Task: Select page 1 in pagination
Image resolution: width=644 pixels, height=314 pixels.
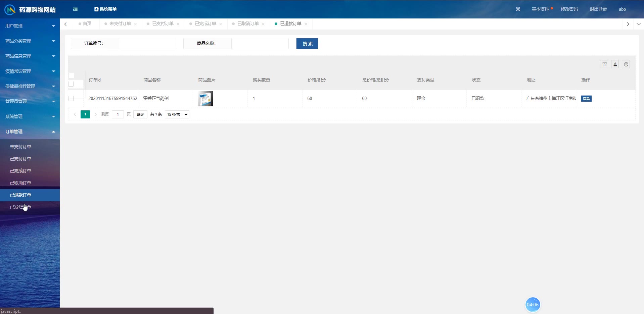Action: [85, 114]
